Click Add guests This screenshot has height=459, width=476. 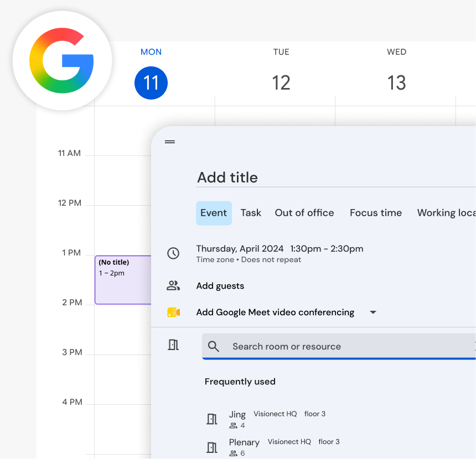[x=220, y=286]
